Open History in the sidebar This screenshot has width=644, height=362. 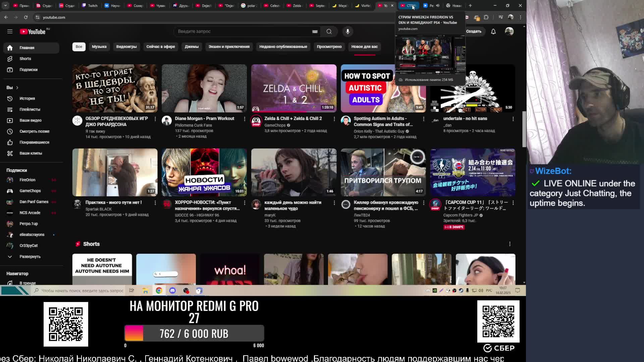(27, 98)
